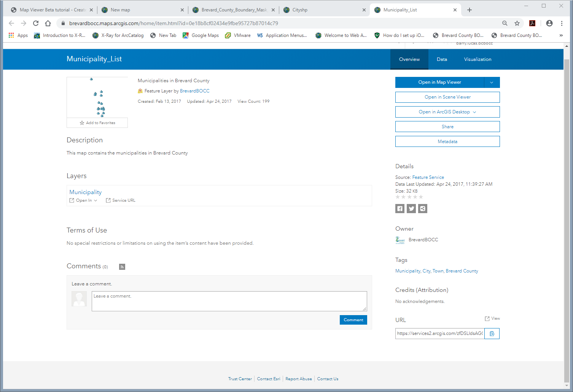Open the Trust Center footer link

coord(240,379)
